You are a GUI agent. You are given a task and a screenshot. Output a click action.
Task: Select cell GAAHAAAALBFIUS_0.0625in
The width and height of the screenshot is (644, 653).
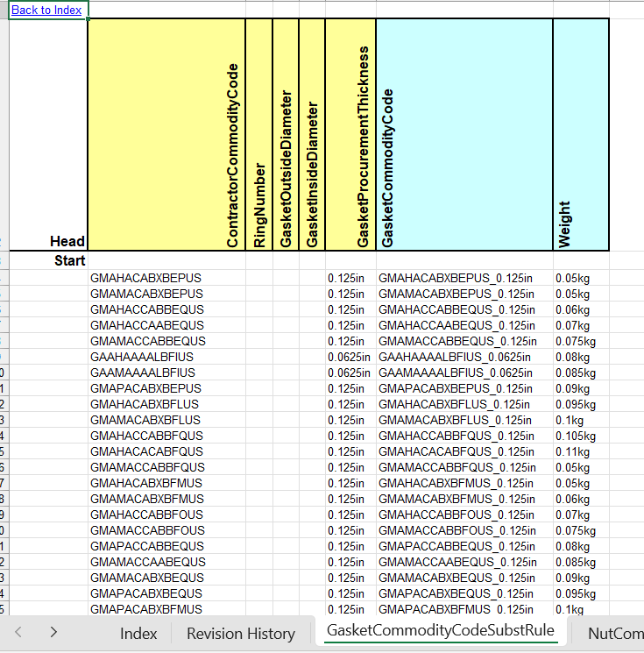(464, 358)
